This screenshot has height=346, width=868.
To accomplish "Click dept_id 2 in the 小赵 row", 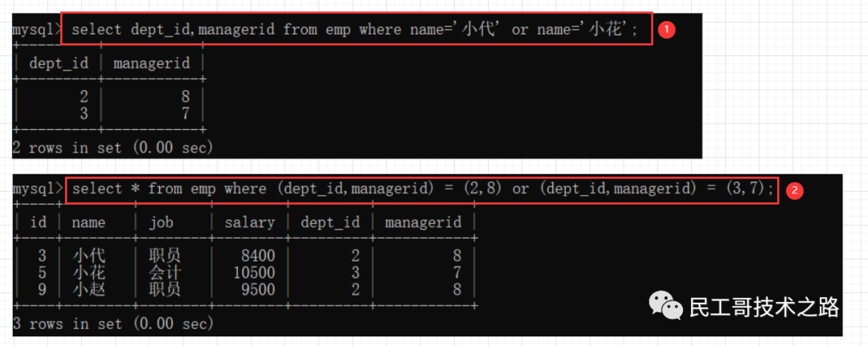I will click(355, 289).
